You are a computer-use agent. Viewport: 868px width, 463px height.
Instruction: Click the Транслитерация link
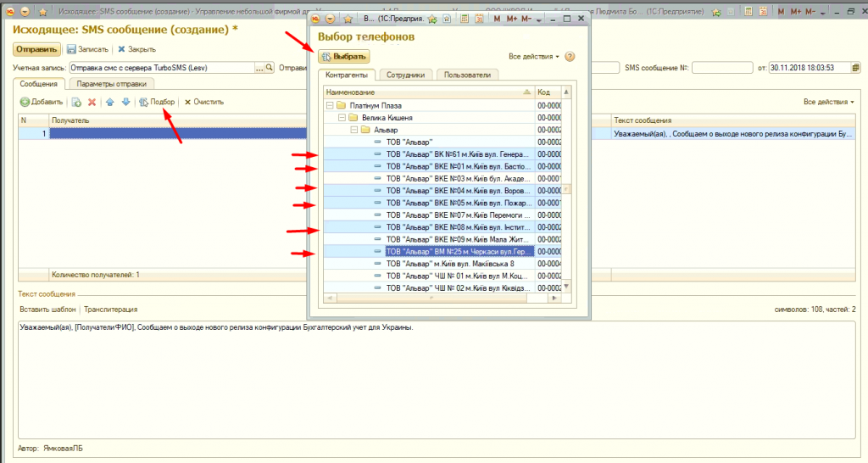(111, 309)
